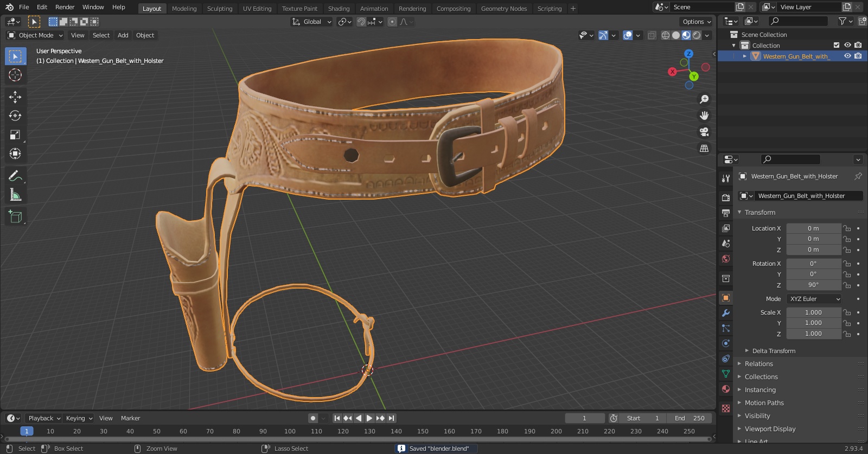Toggle viewport overlays
The height and width of the screenshot is (454, 868).
[x=628, y=35]
